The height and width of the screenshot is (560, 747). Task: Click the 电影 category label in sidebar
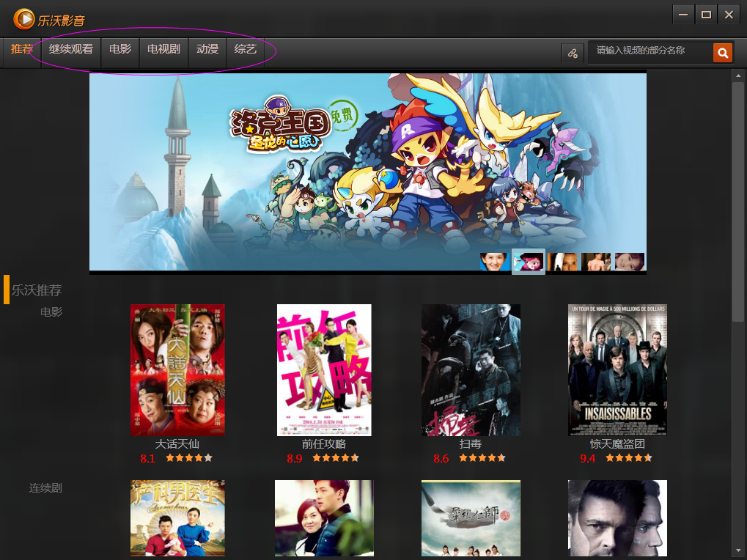click(x=51, y=312)
